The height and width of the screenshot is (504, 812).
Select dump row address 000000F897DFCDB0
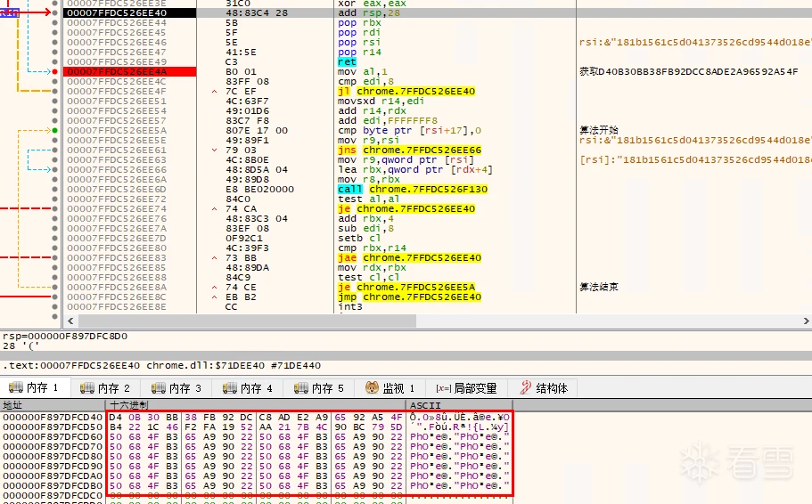coord(53,486)
